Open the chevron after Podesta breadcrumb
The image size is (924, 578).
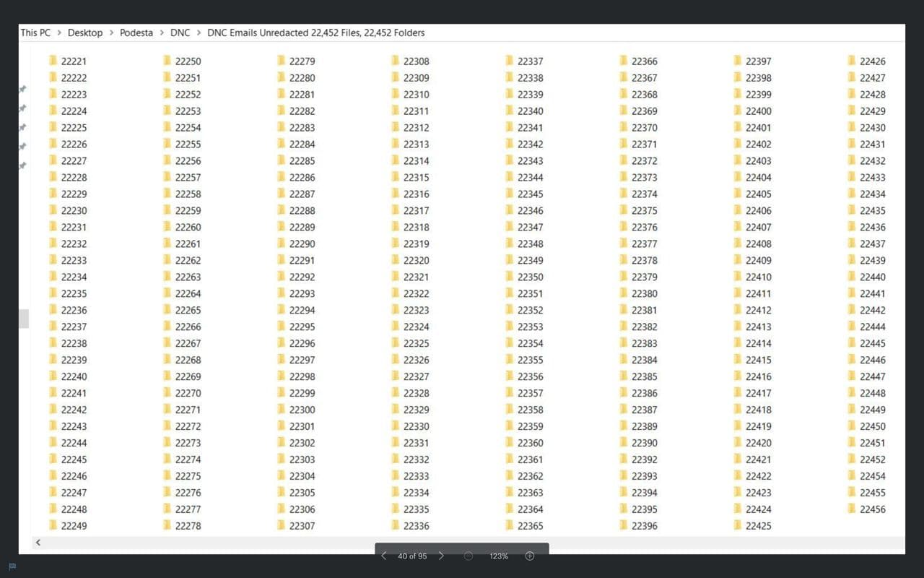(x=162, y=33)
